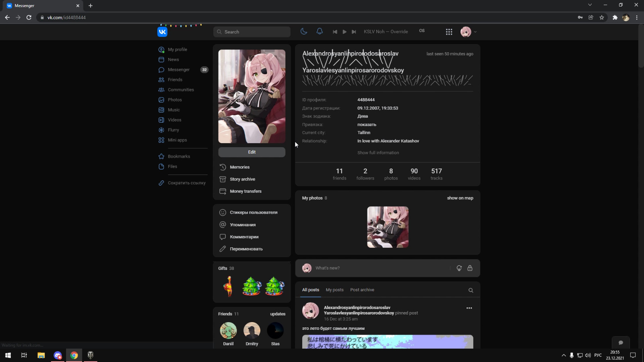Open pinned post three-dots menu

(x=469, y=308)
